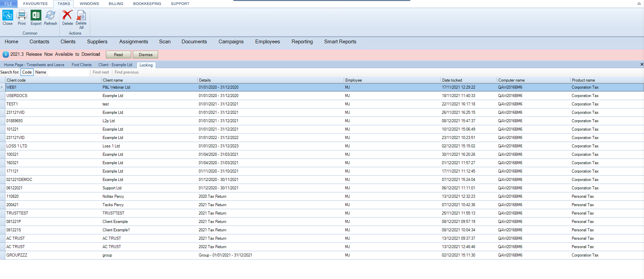The width and height of the screenshot is (644, 279).
Task: Click Find next
Action: [101, 72]
